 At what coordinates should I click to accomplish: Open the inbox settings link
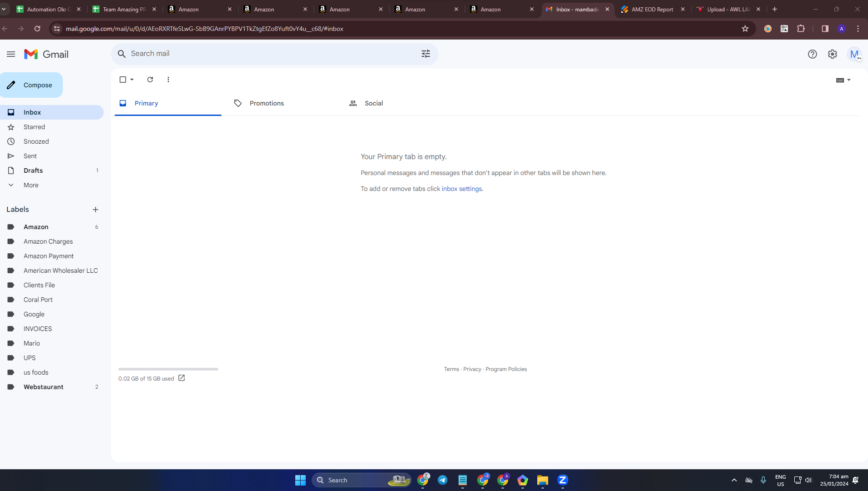click(x=462, y=189)
